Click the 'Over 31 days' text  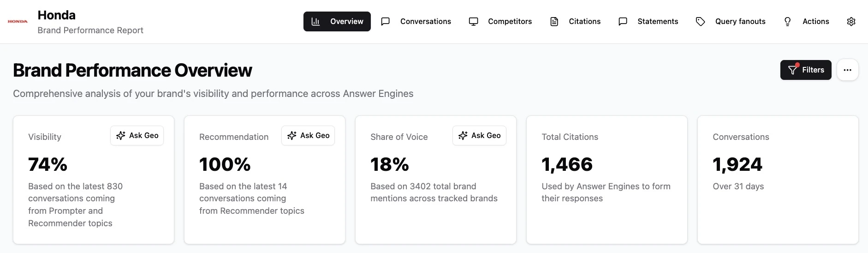[x=738, y=187]
